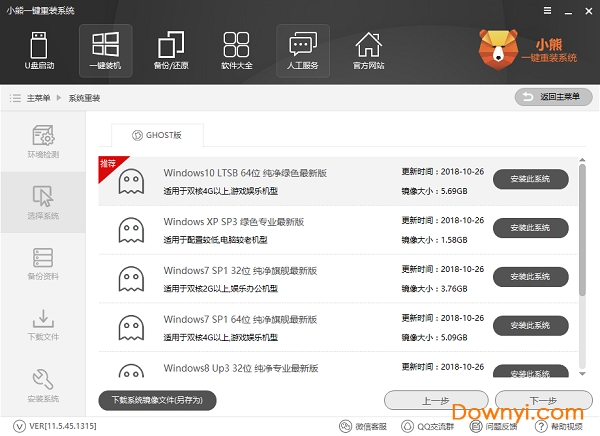The width and height of the screenshot is (600, 436).
Task: Click 系统重装 breadcrumb item
Action: (84, 98)
